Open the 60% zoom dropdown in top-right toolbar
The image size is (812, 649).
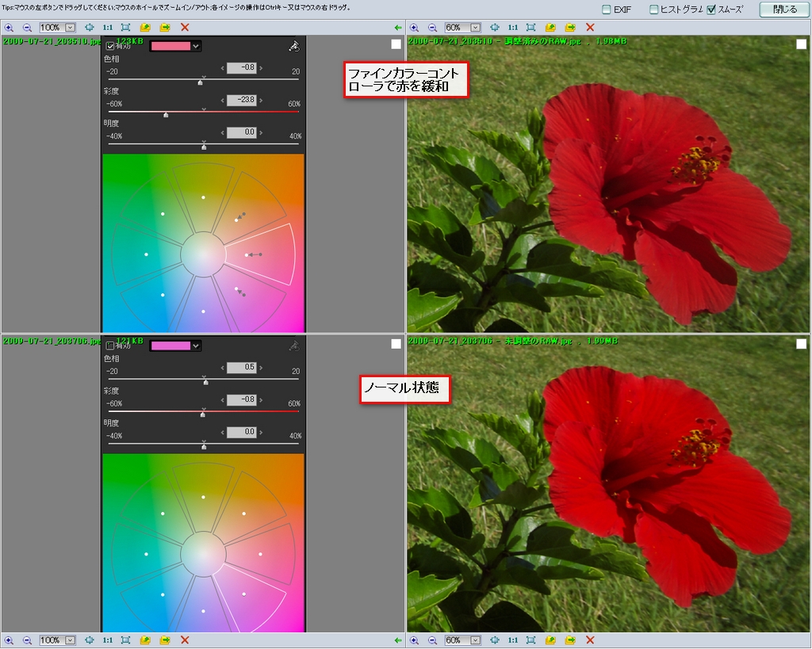476,27
